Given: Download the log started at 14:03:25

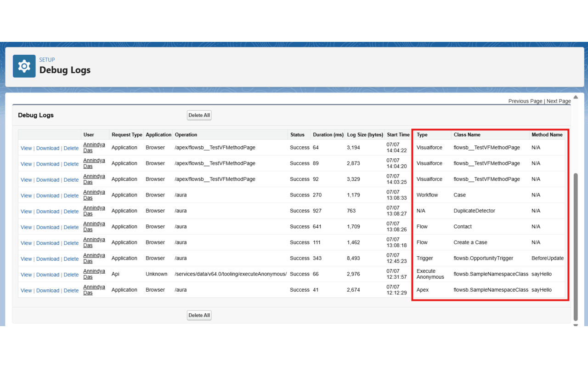Looking at the screenshot, I should coord(48,180).
